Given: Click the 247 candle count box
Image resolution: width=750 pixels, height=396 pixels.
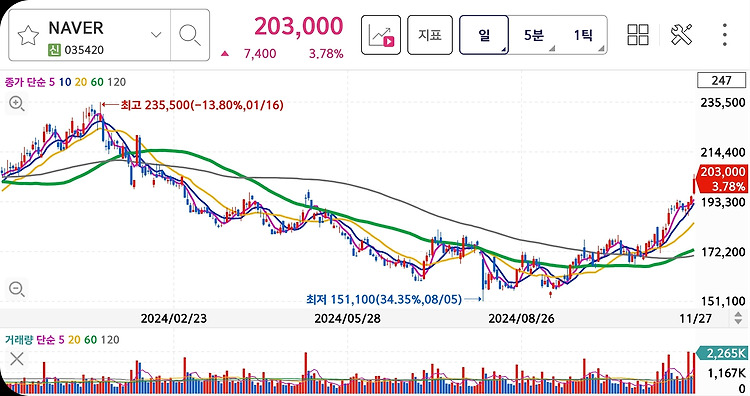Looking at the screenshot, I should point(721,80).
